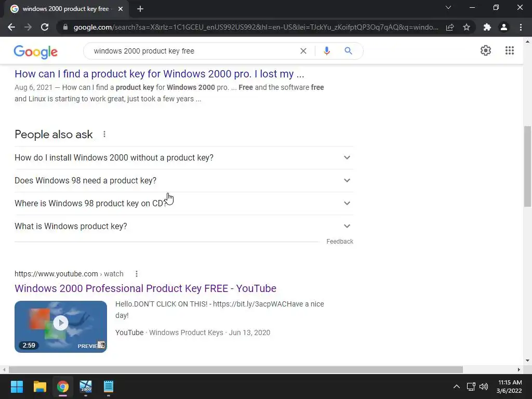Bookmark this page with the star icon
Image resolution: width=532 pixels, height=399 pixels.
point(467,27)
